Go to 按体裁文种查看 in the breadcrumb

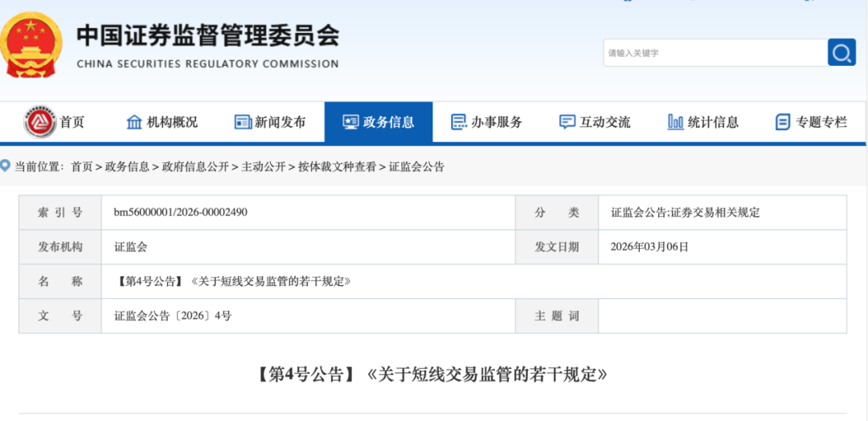[337, 166]
